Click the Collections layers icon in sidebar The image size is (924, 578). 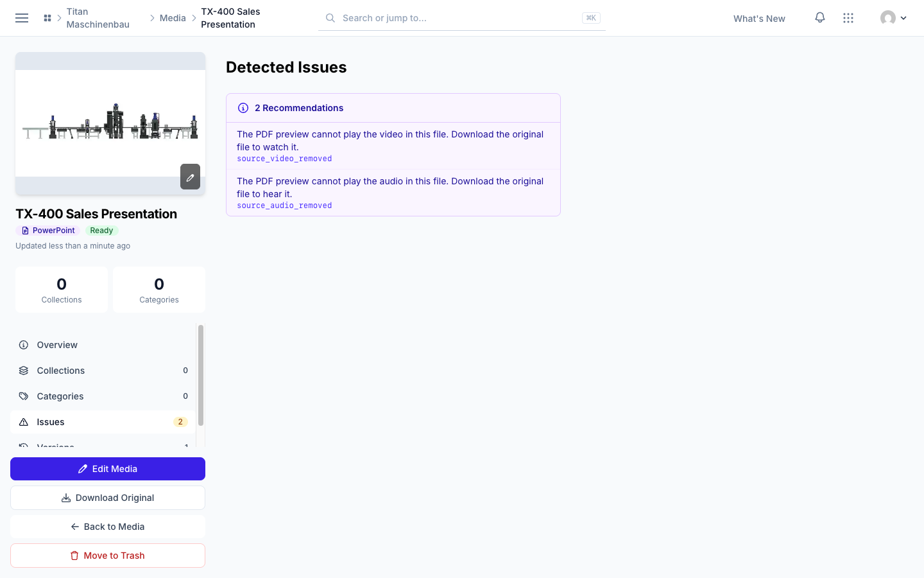24,371
